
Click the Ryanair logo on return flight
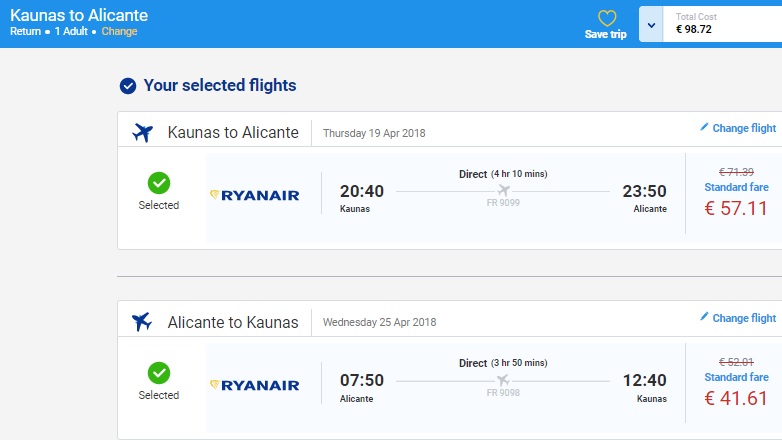pos(255,385)
